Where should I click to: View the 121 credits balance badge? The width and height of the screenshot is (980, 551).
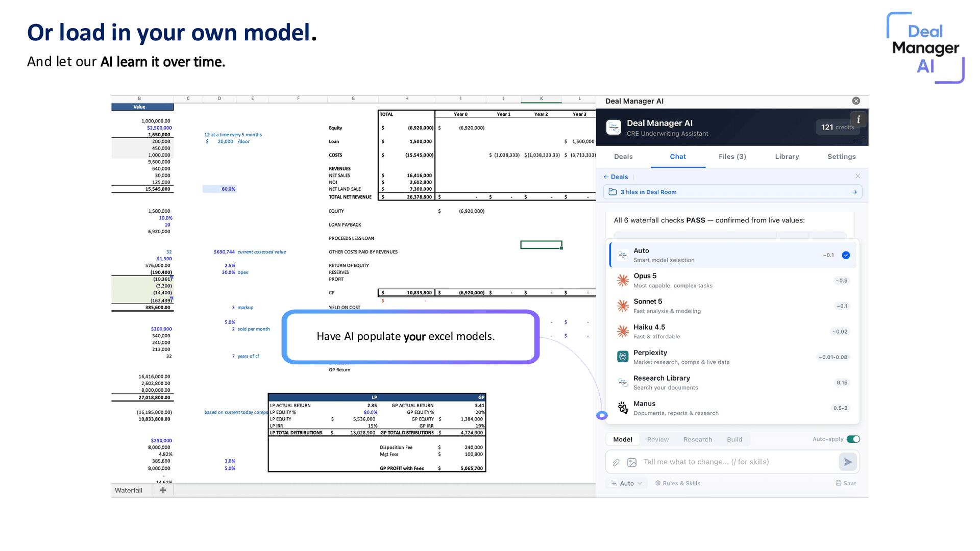[837, 127]
